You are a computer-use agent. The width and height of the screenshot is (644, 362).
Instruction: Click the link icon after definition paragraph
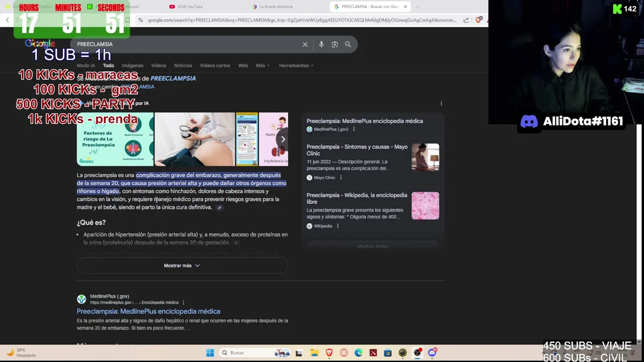[219, 208]
